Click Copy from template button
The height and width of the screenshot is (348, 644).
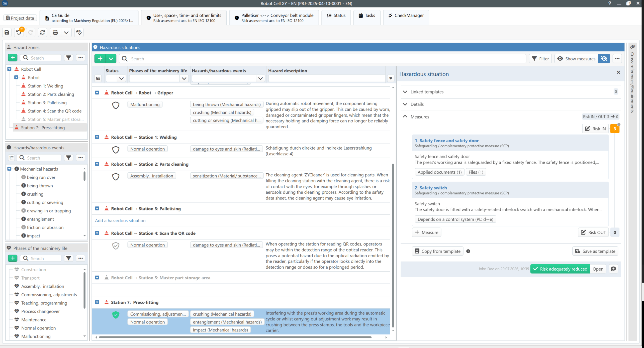(437, 251)
